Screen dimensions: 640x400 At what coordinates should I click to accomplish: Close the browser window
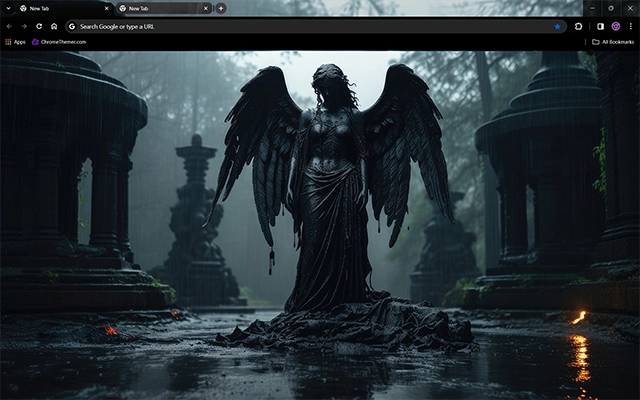coord(630,8)
